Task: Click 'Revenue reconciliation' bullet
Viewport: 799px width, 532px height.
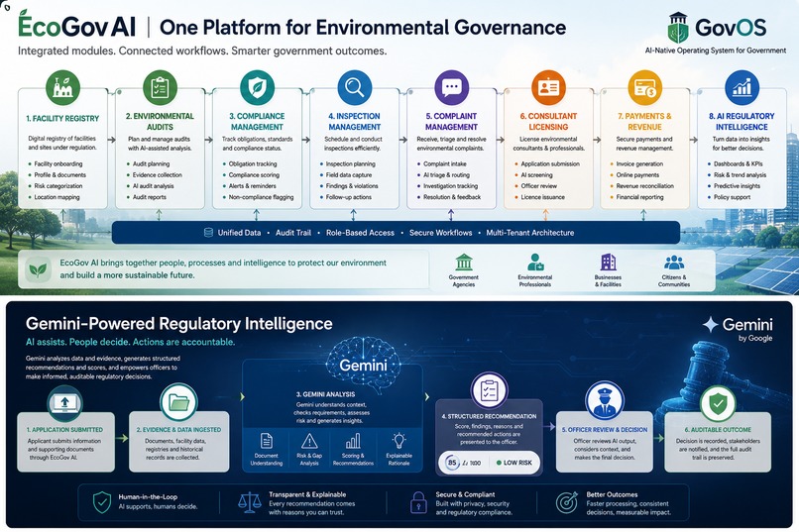Action: pos(644,186)
